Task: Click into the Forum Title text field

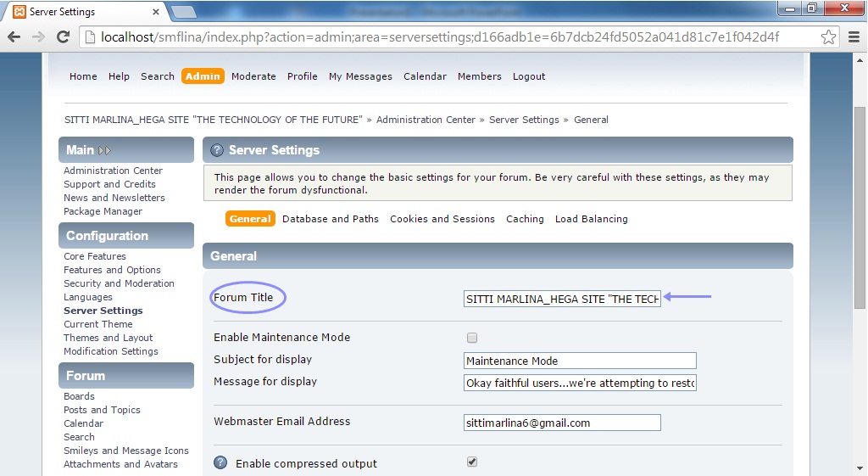Action: coord(561,299)
